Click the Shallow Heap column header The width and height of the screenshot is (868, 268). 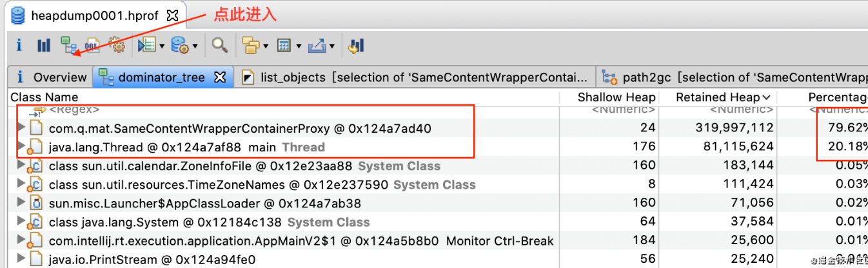click(616, 97)
